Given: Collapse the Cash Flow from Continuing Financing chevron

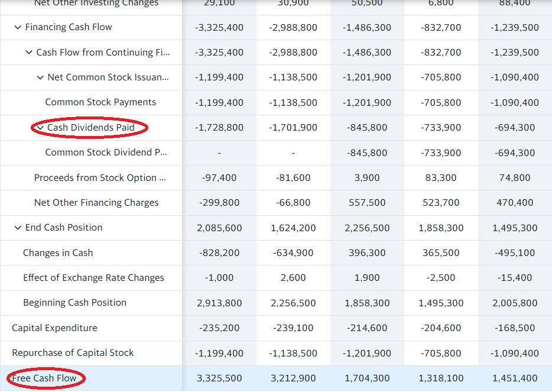Looking at the screenshot, I should (x=28, y=53).
